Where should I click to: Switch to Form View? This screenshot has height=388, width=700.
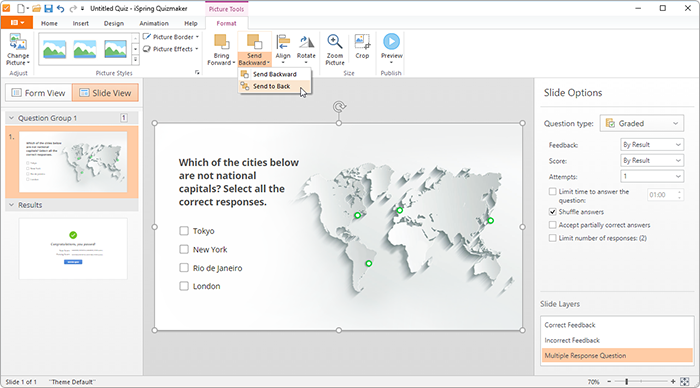point(38,93)
